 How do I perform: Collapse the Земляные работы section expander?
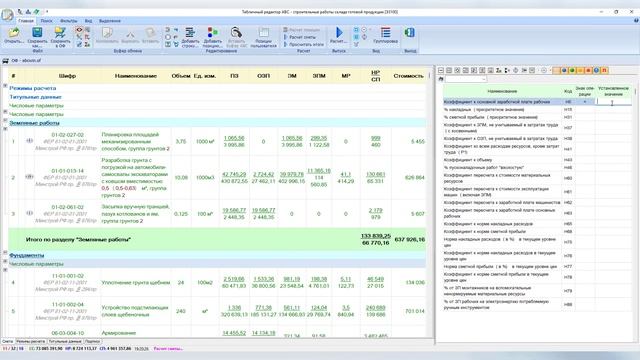[5, 120]
